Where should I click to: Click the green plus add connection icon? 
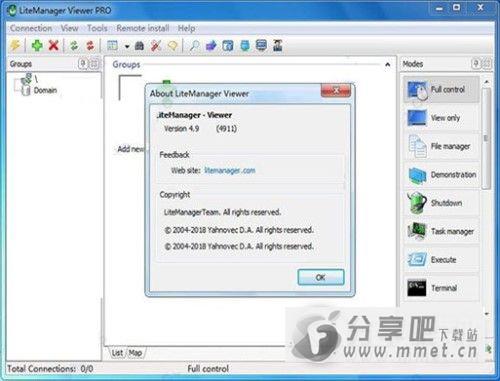click(37, 45)
